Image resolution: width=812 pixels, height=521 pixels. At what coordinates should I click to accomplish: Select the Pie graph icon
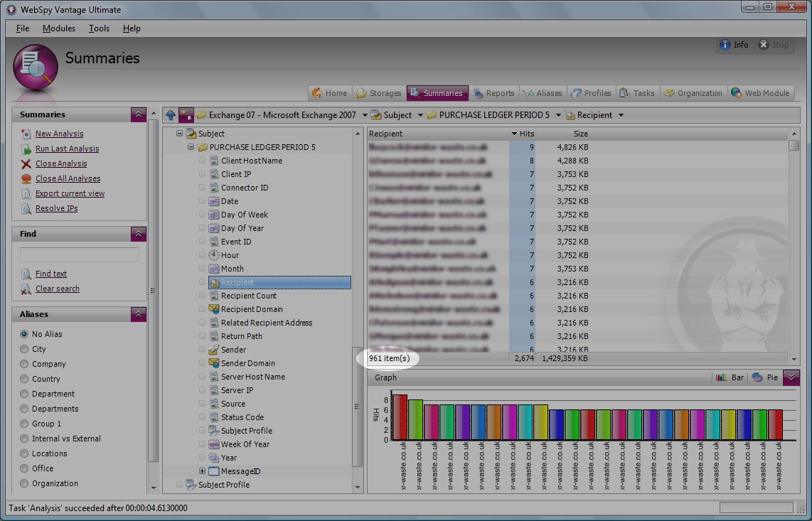tap(758, 377)
